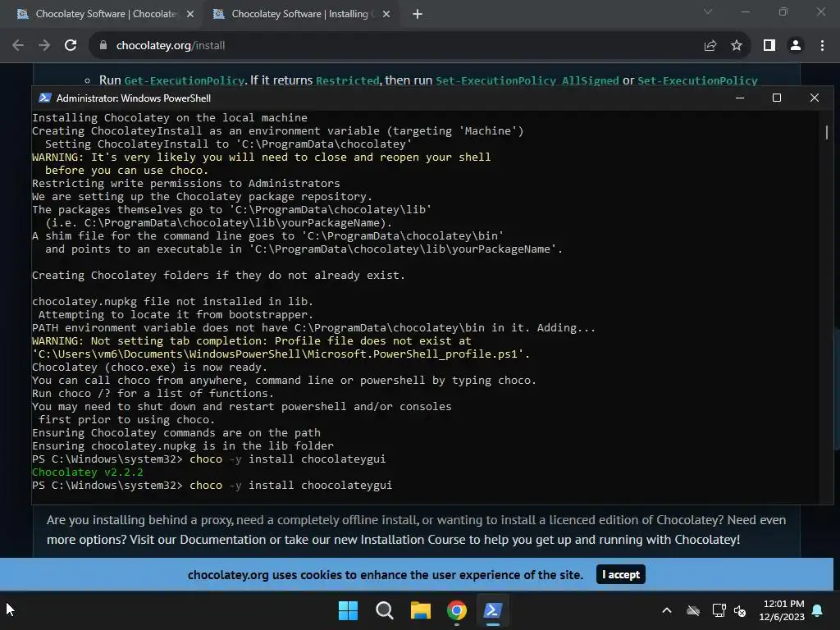Close the first Chocolatey tab
Viewport: 840px width, 630px height.
click(x=190, y=15)
